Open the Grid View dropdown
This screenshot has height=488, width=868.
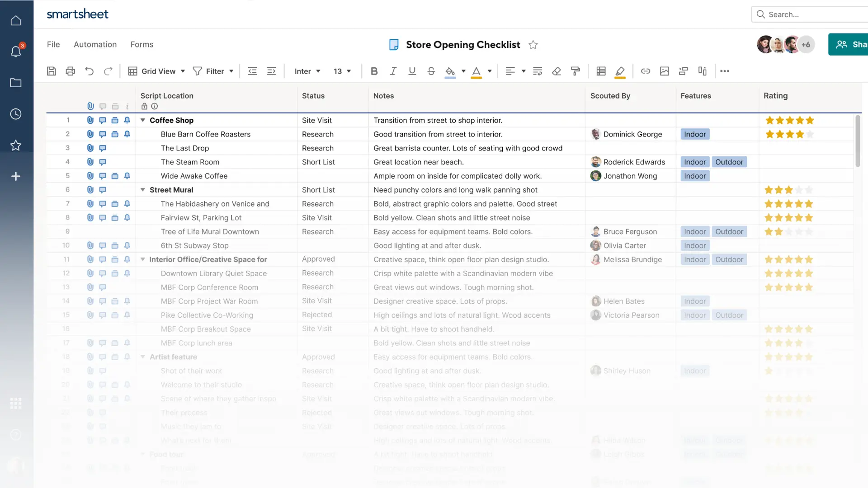click(x=156, y=71)
